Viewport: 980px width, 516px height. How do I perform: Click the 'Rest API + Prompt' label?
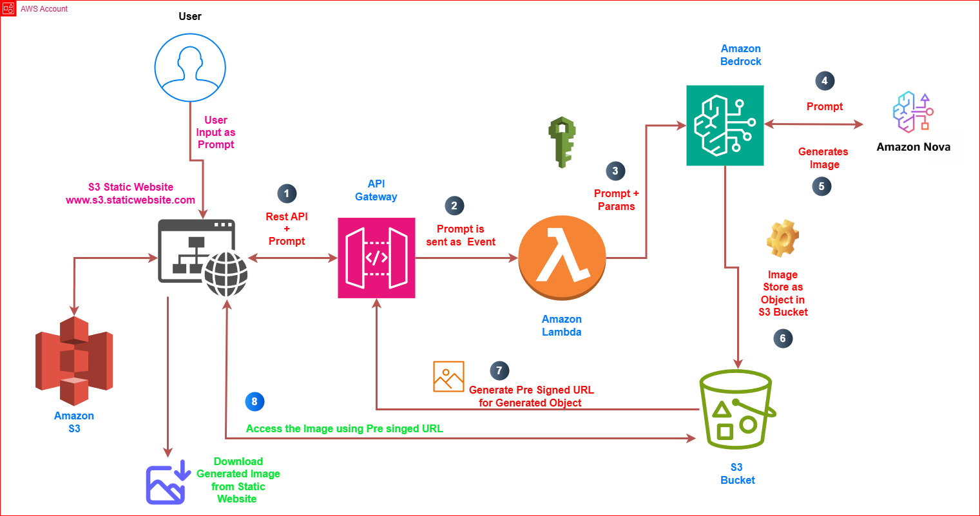point(287,229)
